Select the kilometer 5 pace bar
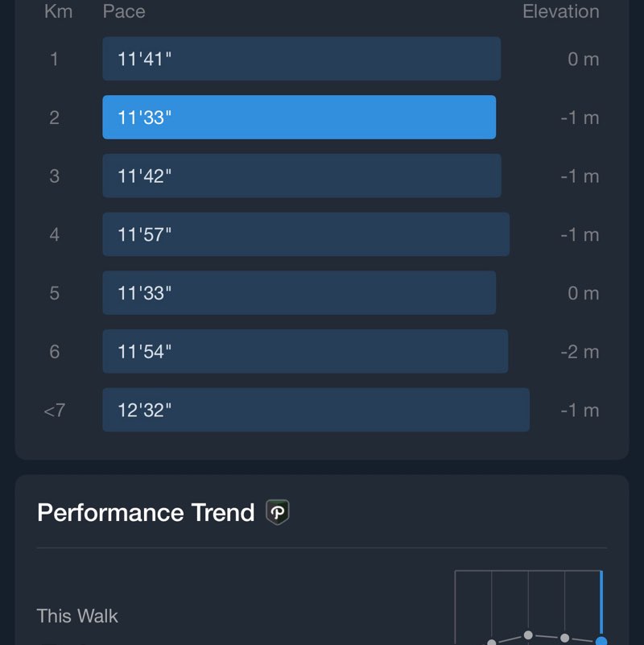 [299, 293]
